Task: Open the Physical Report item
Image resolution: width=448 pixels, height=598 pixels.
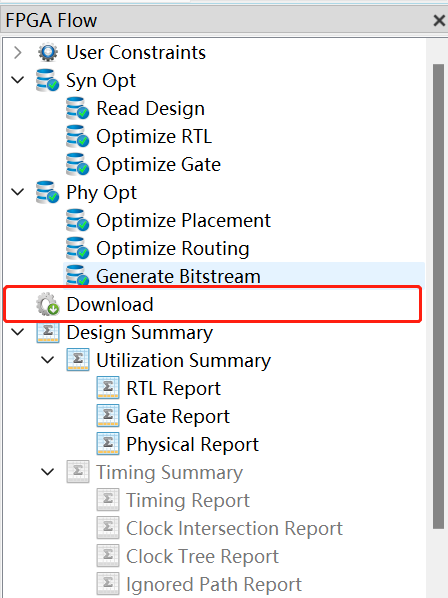Action: pos(193,444)
